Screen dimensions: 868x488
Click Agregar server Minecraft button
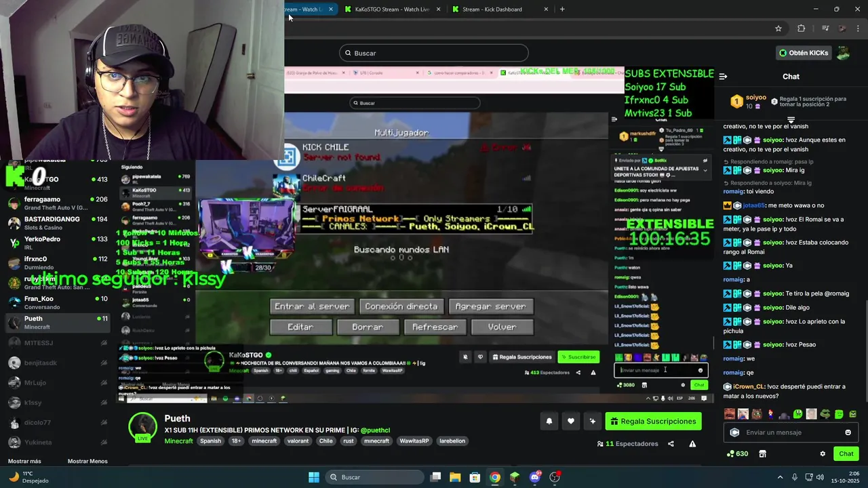pyautogui.click(x=491, y=306)
